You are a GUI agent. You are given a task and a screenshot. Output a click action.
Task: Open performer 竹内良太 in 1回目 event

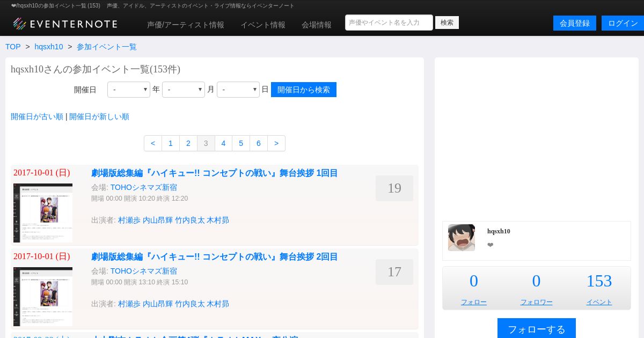click(x=190, y=220)
